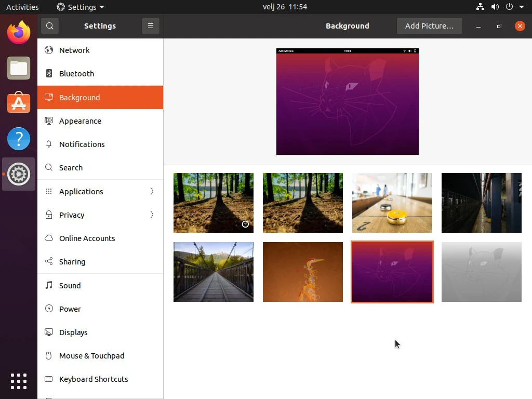The width and height of the screenshot is (532, 399).
Task: Open the Activities overview
Action: coord(23,7)
